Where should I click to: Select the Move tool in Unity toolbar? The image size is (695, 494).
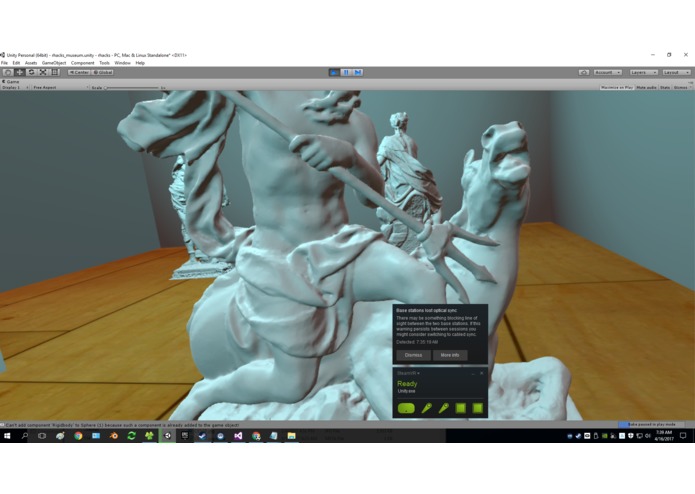point(20,72)
